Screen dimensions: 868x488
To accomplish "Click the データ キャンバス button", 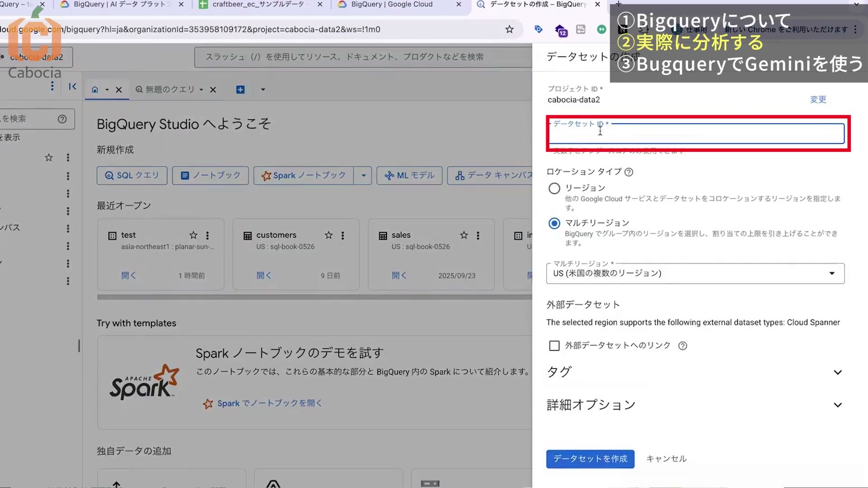I will tap(491, 175).
